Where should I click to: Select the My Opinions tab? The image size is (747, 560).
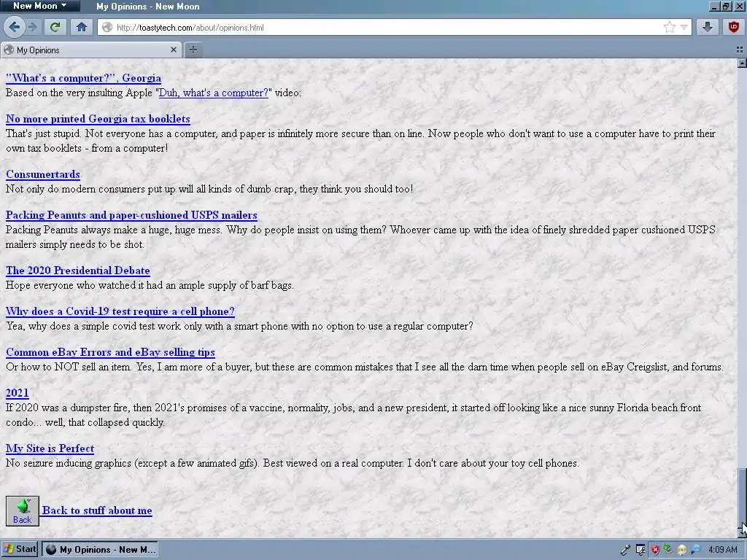(90, 50)
